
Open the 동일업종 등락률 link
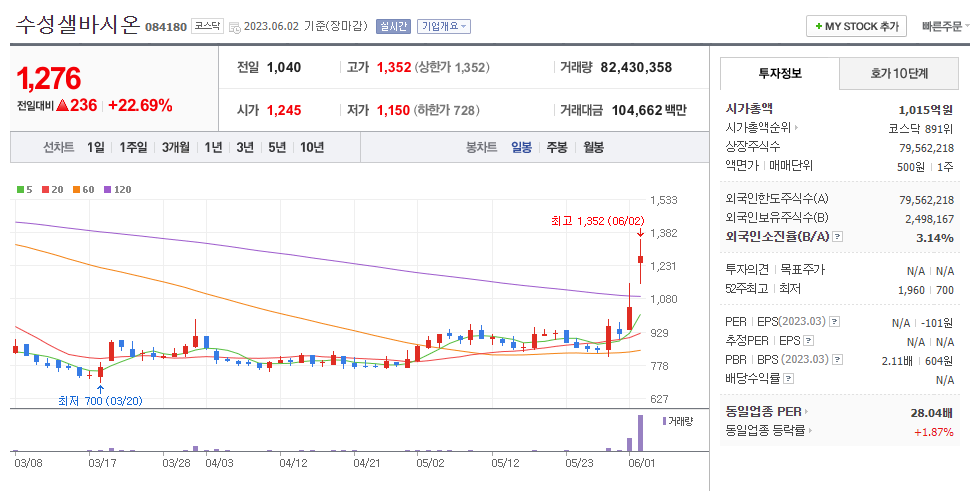coord(768,430)
